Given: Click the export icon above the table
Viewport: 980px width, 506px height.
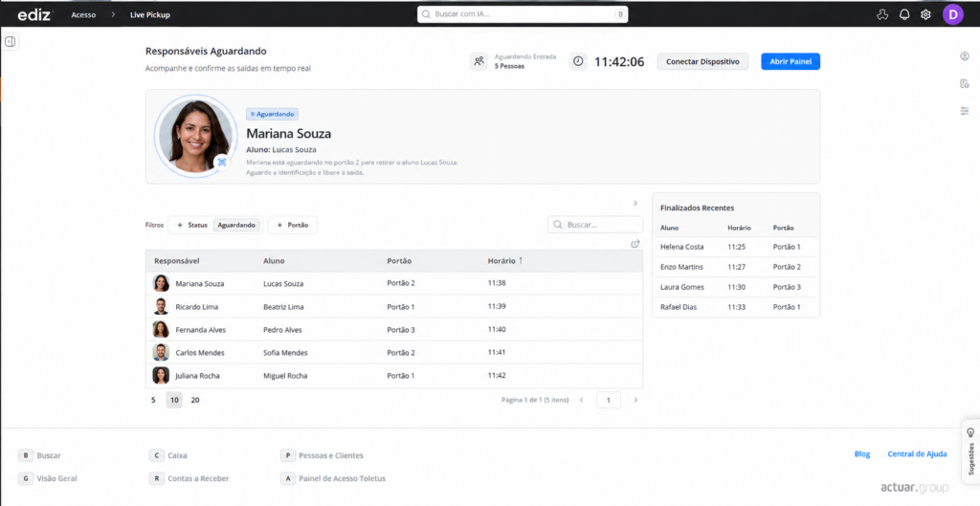Looking at the screenshot, I should point(635,244).
